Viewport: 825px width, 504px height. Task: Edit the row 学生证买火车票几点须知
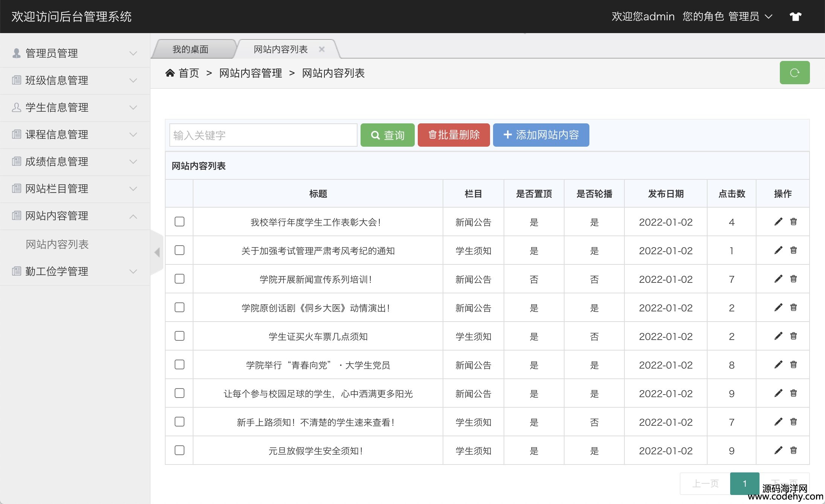778,336
